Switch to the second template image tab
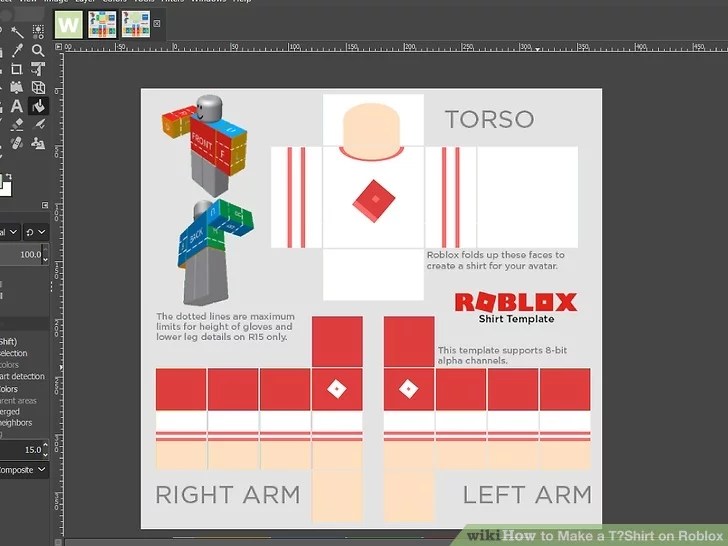The height and width of the screenshot is (546, 728). pyautogui.click(x=102, y=25)
